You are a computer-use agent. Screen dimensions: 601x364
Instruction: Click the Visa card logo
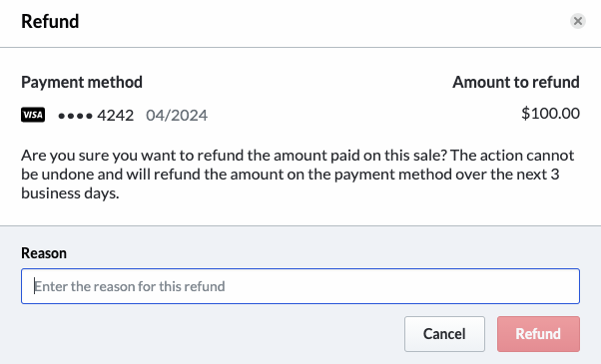33,115
